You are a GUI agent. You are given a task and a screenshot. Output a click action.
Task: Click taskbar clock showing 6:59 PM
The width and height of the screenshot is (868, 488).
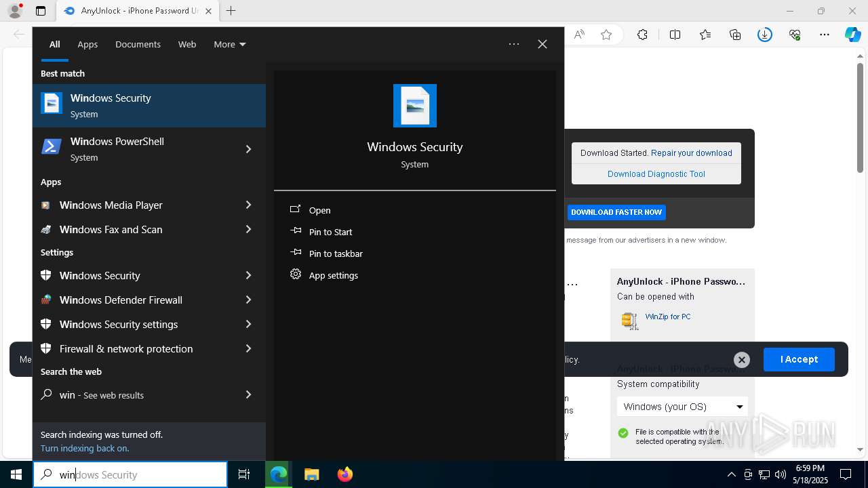click(810, 474)
